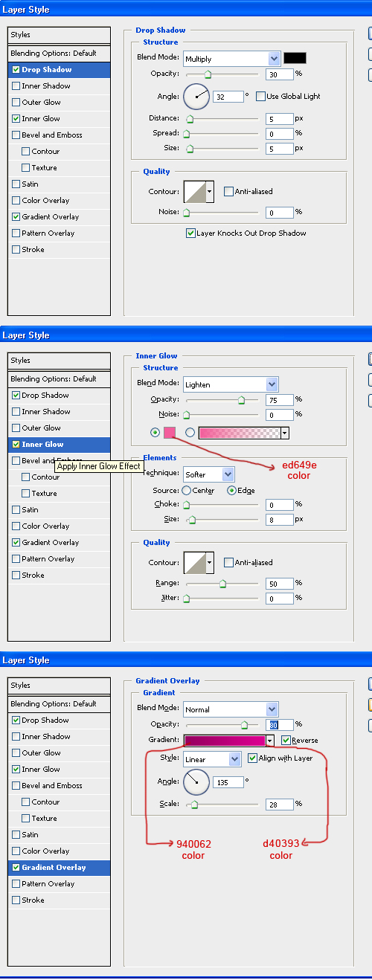Click the Gradient Overlay Scale slider handle
Viewport: 372px width, 980px height.
click(x=194, y=805)
